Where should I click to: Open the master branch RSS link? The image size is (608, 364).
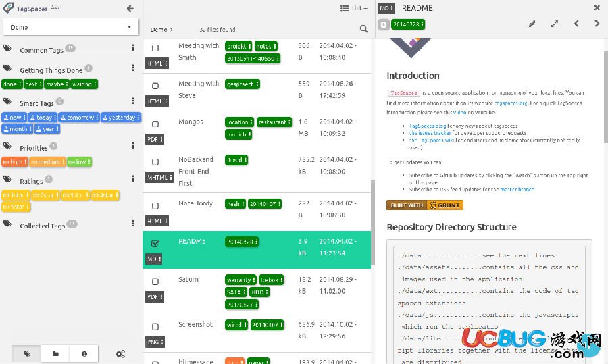(517, 190)
